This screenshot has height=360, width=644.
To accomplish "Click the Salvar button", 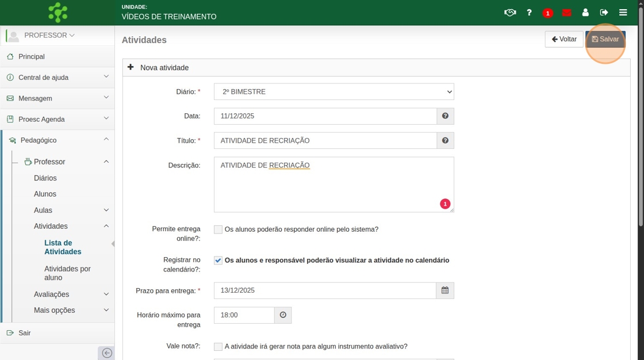I will (x=605, y=40).
